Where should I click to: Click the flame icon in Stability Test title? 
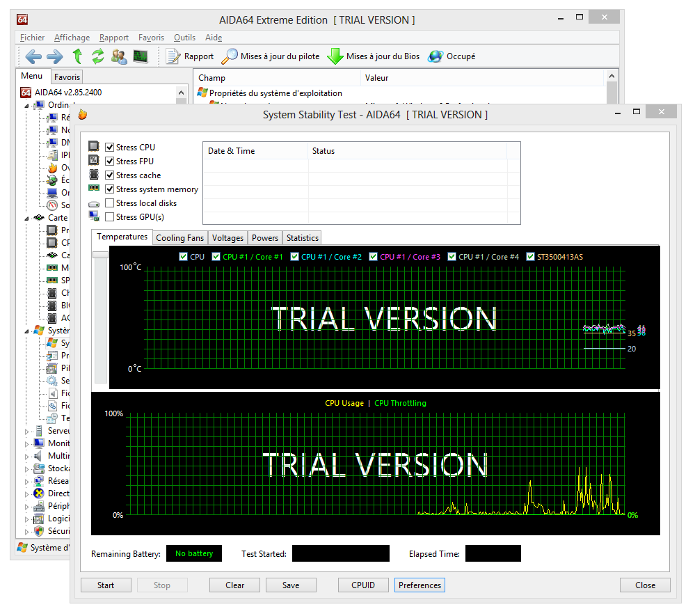pyautogui.click(x=83, y=115)
